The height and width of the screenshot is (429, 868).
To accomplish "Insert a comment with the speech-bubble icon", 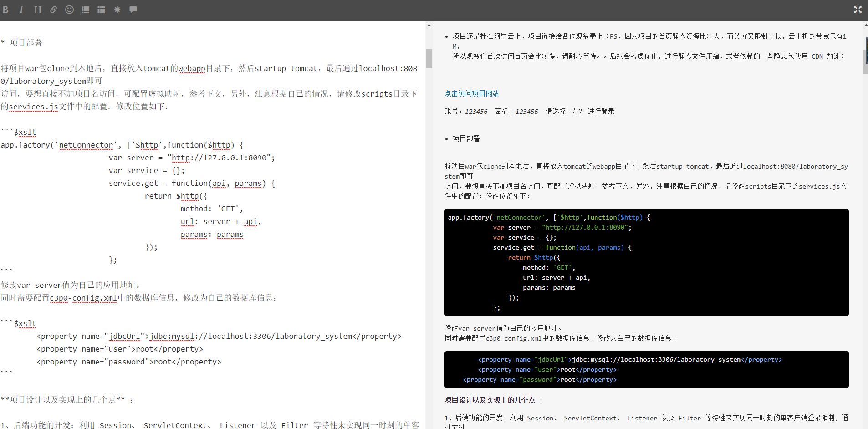I will [133, 10].
